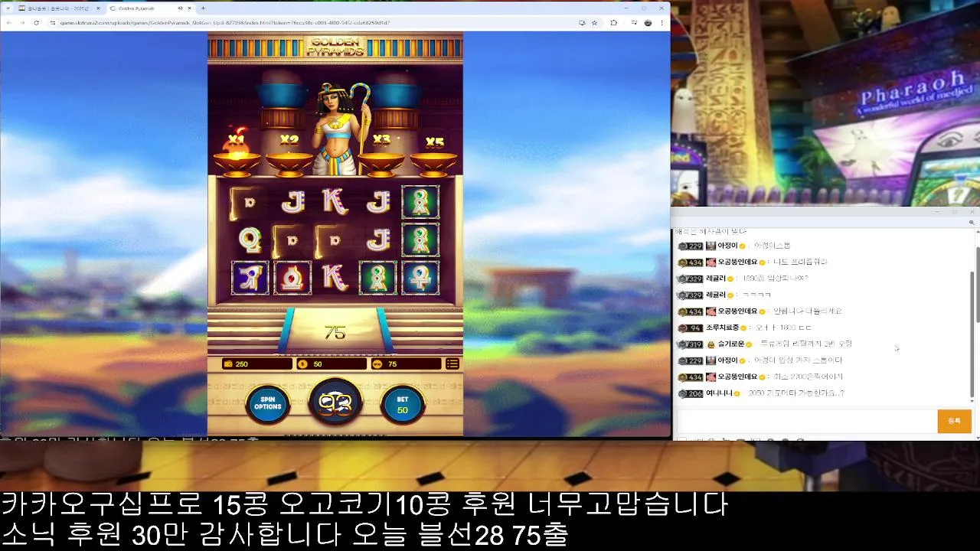Close the first browser tab
Viewport: 980px width, 551px height.
(98, 8)
